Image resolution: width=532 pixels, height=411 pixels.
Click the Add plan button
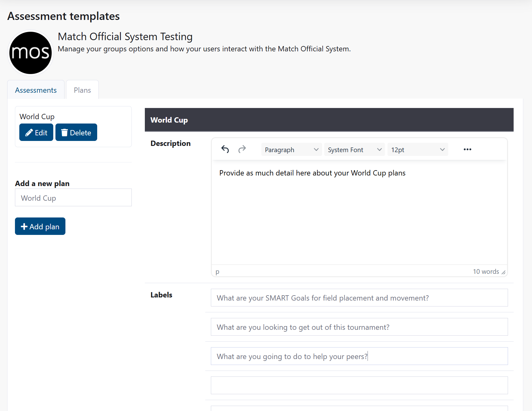click(40, 226)
